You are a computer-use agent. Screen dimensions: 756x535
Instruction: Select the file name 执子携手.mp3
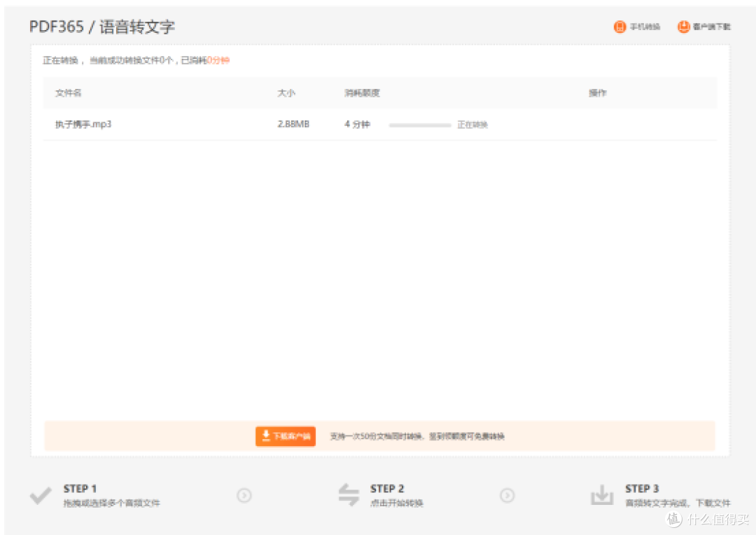(x=83, y=125)
